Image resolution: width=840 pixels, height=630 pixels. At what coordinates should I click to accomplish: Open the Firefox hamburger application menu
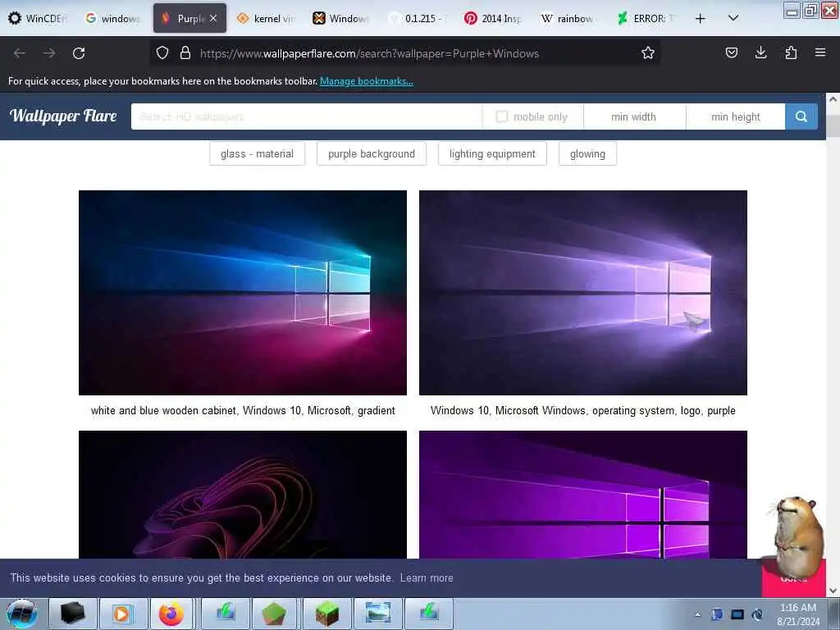pos(820,52)
